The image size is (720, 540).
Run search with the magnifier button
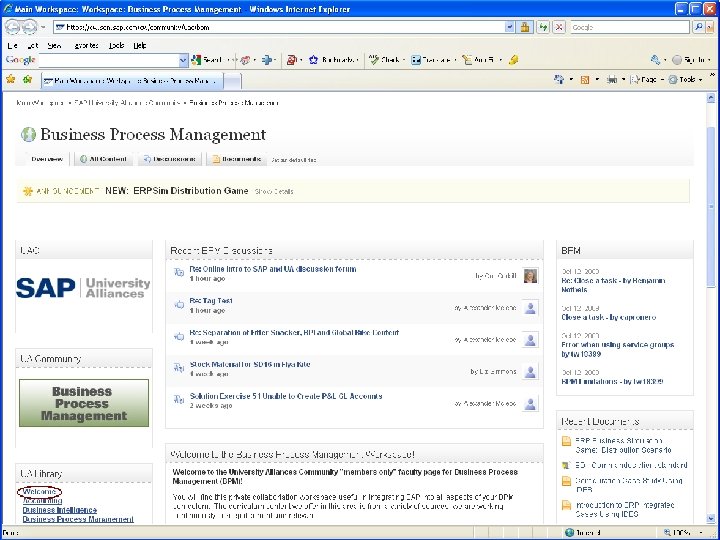699,28
